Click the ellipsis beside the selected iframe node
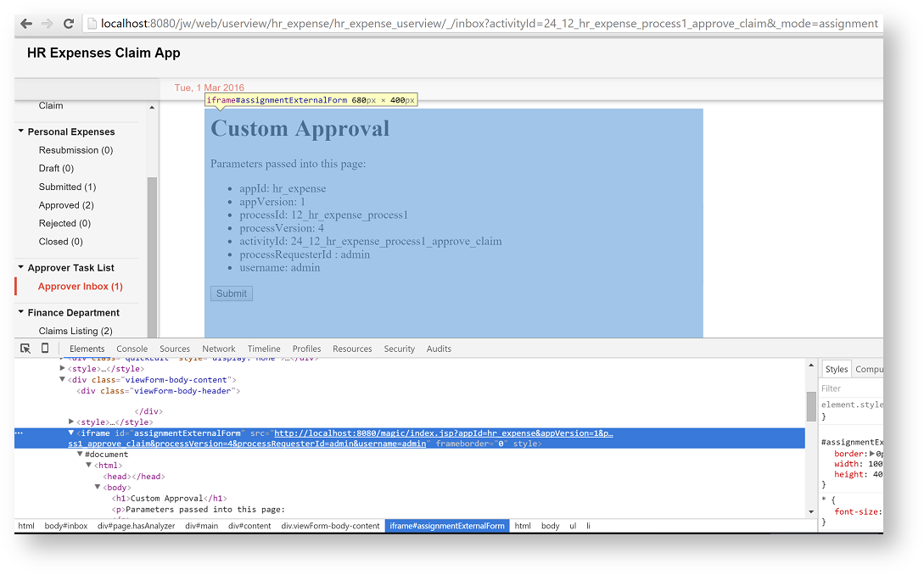This screenshot has width=924, height=575. 20,433
